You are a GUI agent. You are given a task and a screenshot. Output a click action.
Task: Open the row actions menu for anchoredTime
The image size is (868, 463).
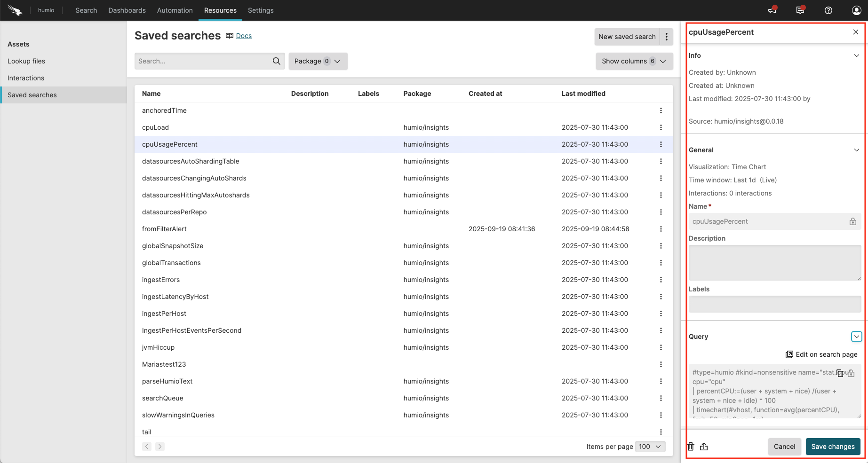(661, 110)
